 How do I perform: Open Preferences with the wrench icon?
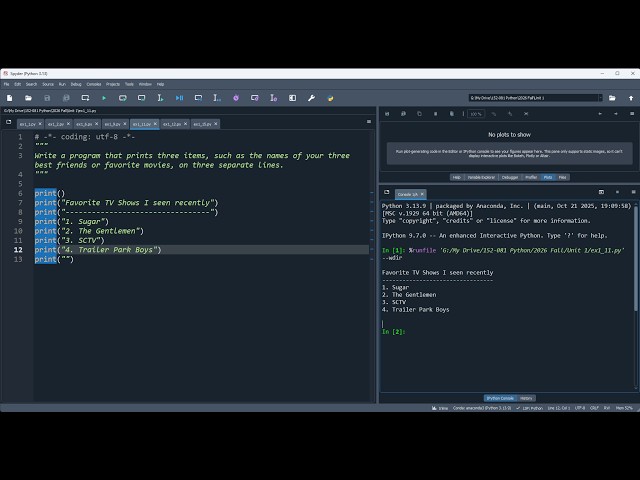[x=311, y=98]
